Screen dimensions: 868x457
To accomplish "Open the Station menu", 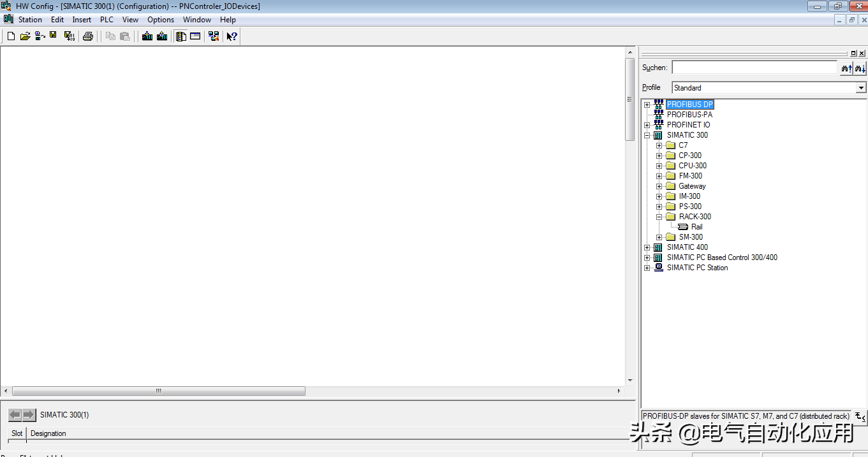I will click(x=30, y=20).
